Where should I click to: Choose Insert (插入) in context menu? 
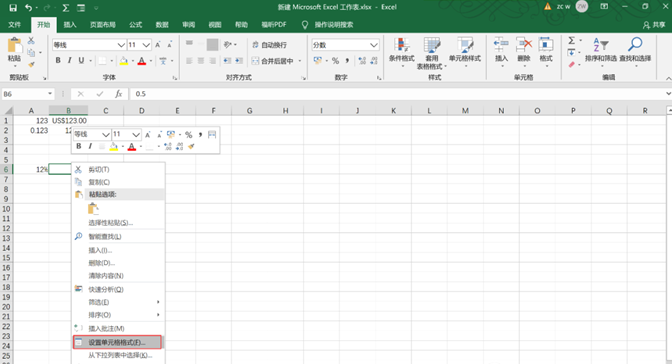(118, 250)
